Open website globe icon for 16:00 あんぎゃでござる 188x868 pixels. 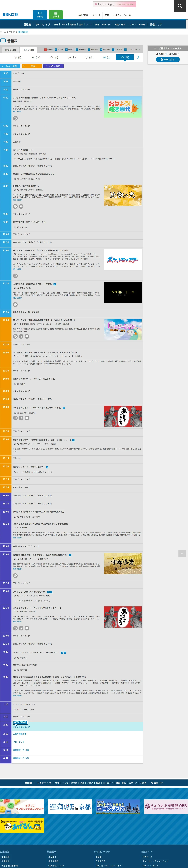coord(15,418)
